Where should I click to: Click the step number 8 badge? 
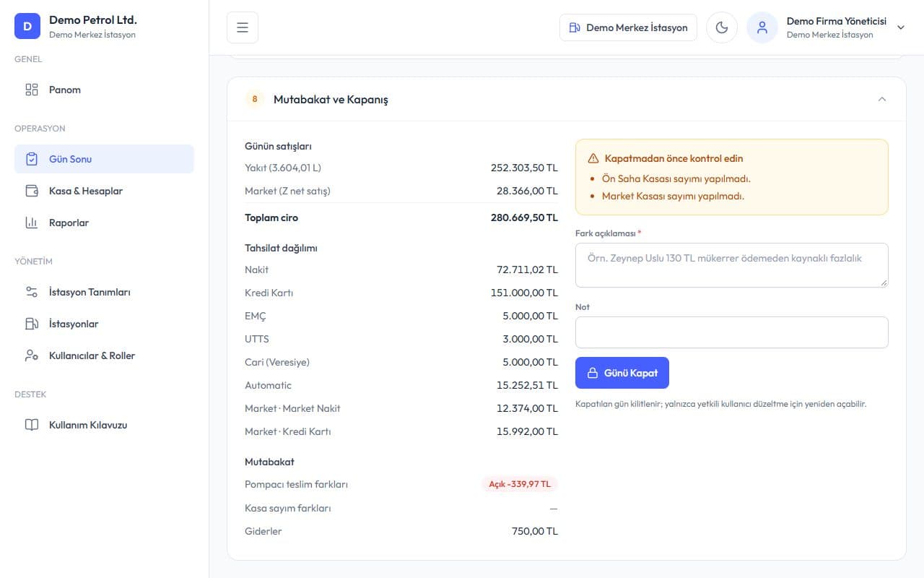tap(254, 99)
